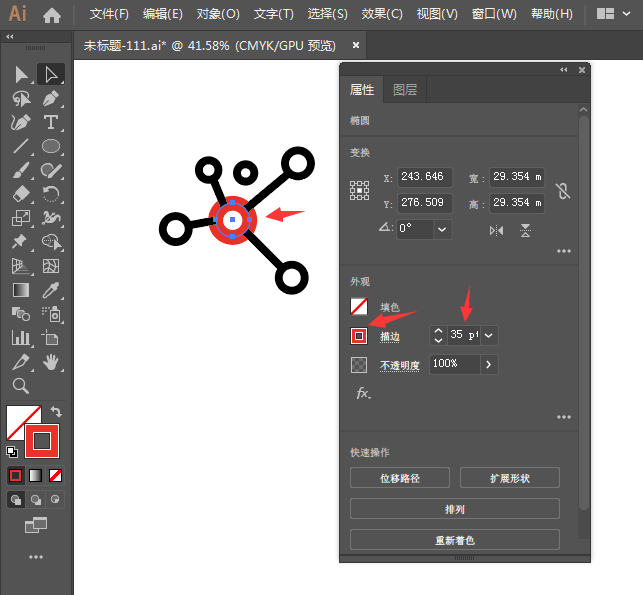Go to Illustrator home screen
643x595 pixels.
point(52,15)
